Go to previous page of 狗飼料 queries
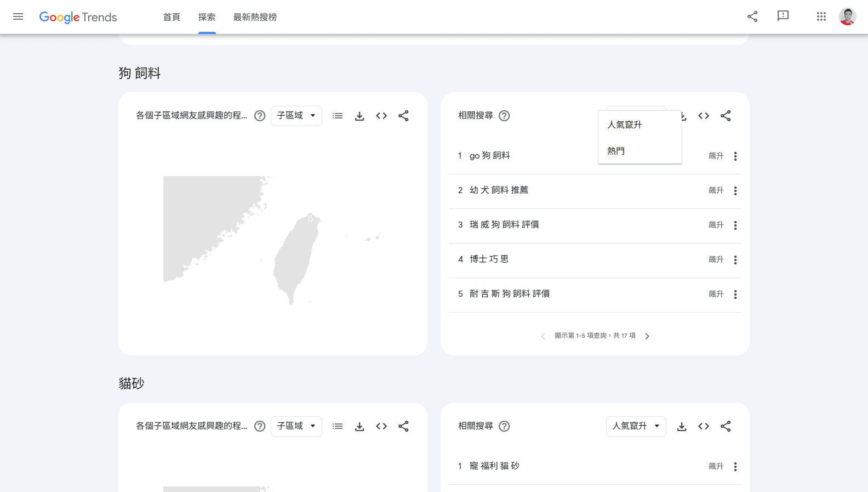Viewport: 868px width, 492px height. click(x=543, y=336)
